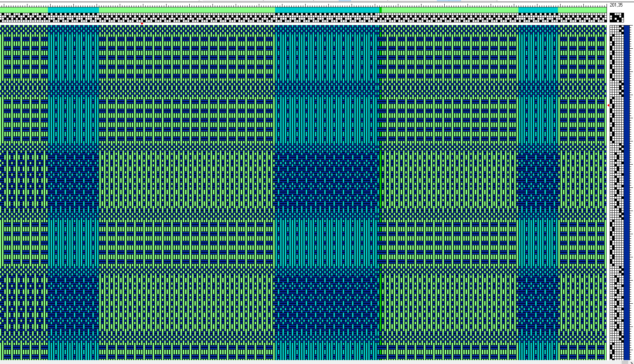Click the red marker beside the treadling column
This screenshot has height=364, width=634.
[x=608, y=105]
